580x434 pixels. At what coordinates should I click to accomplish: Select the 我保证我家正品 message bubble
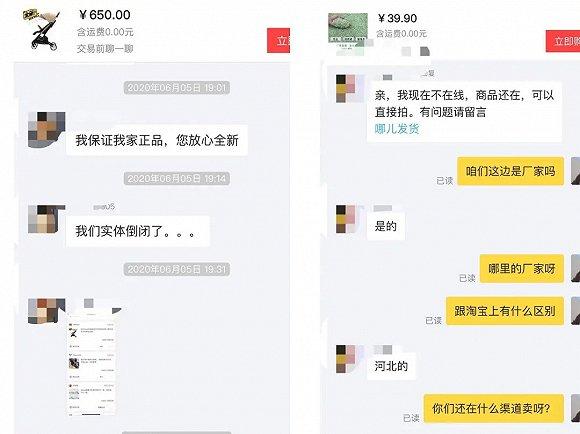click(157, 140)
